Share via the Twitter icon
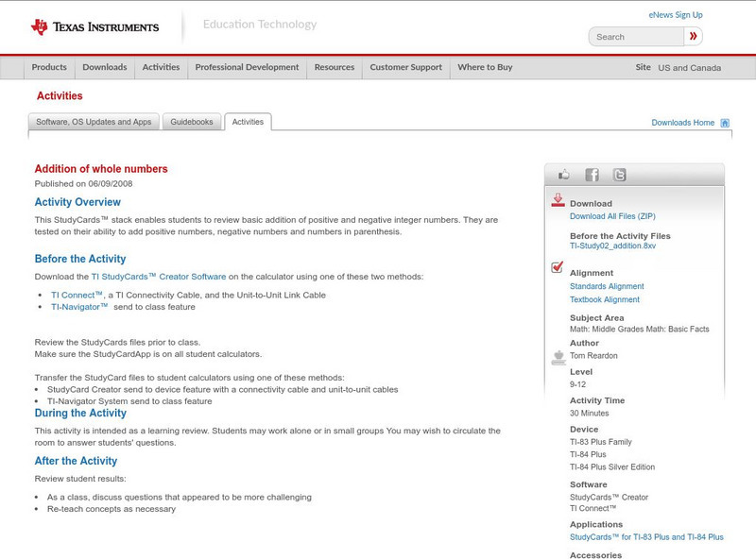The image size is (756, 559). pyautogui.click(x=619, y=175)
